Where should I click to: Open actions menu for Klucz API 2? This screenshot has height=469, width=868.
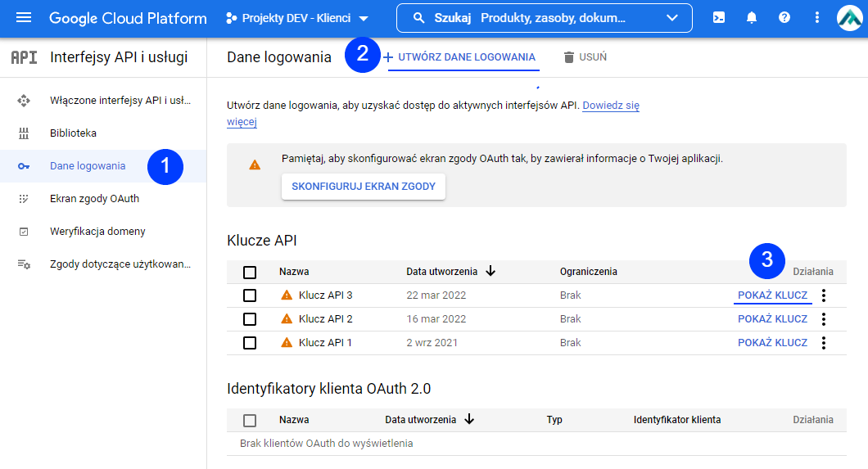[x=824, y=319]
